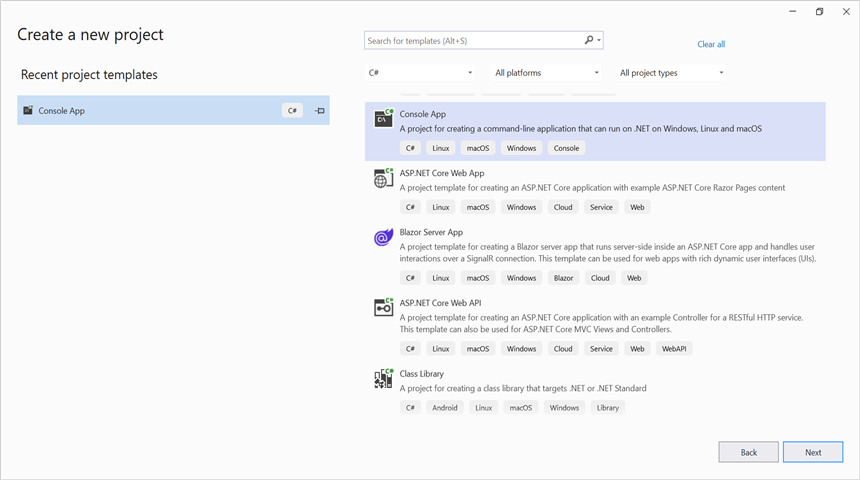Open the All project types dropdown

pos(672,73)
